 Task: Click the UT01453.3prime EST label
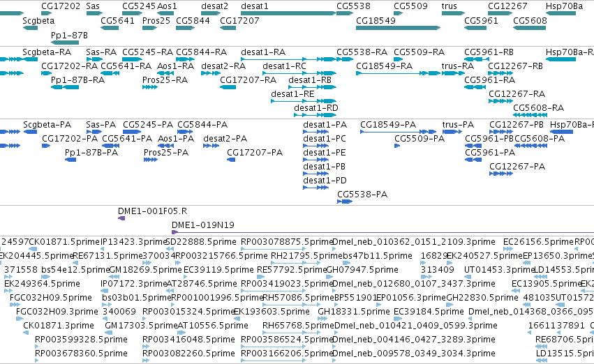499,270
